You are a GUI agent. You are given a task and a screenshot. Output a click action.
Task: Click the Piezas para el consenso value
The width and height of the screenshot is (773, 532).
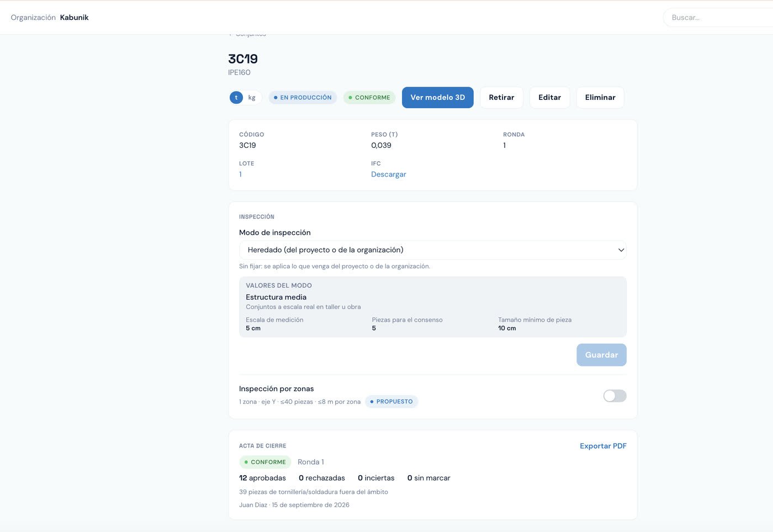(x=374, y=328)
